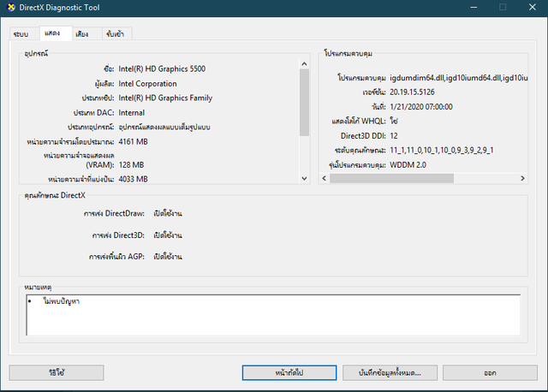
Task: Click the 4161 MB total memory value
Action: click(x=134, y=141)
